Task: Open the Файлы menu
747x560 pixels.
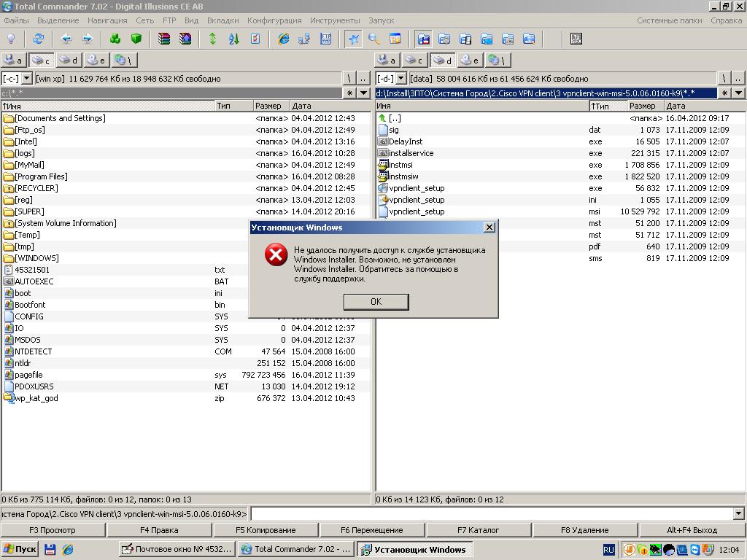Action: pyautogui.click(x=16, y=20)
